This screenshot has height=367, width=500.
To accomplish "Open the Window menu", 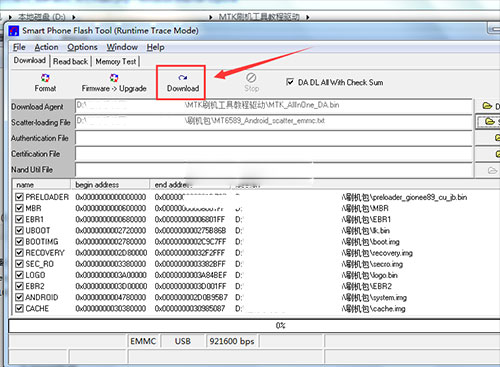I will [x=122, y=47].
